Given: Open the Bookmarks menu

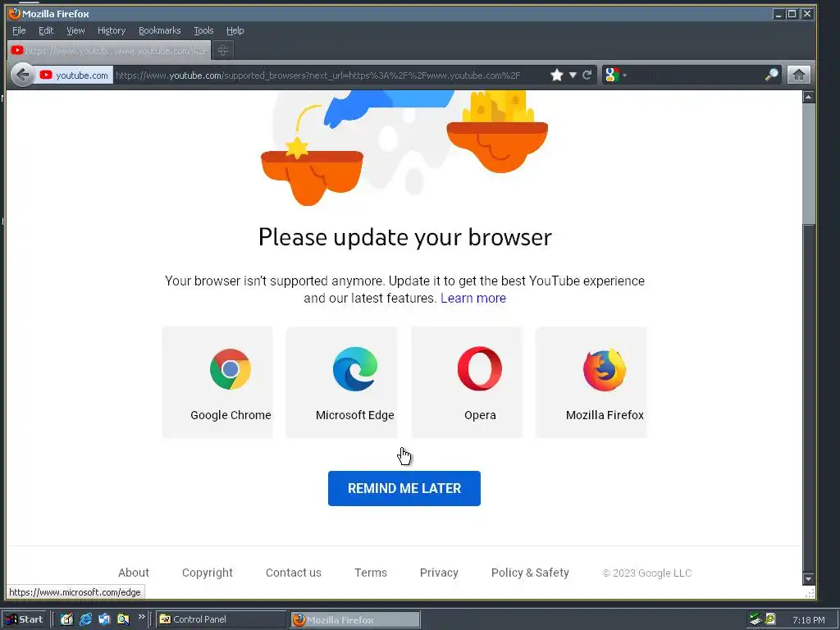Looking at the screenshot, I should [160, 30].
